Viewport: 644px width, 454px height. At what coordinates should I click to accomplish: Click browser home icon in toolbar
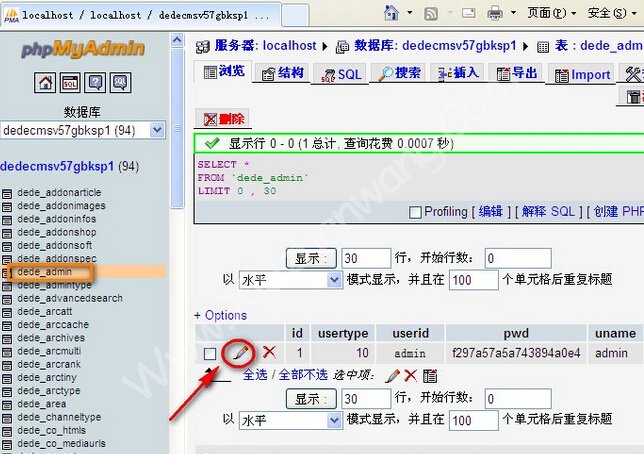click(391, 13)
